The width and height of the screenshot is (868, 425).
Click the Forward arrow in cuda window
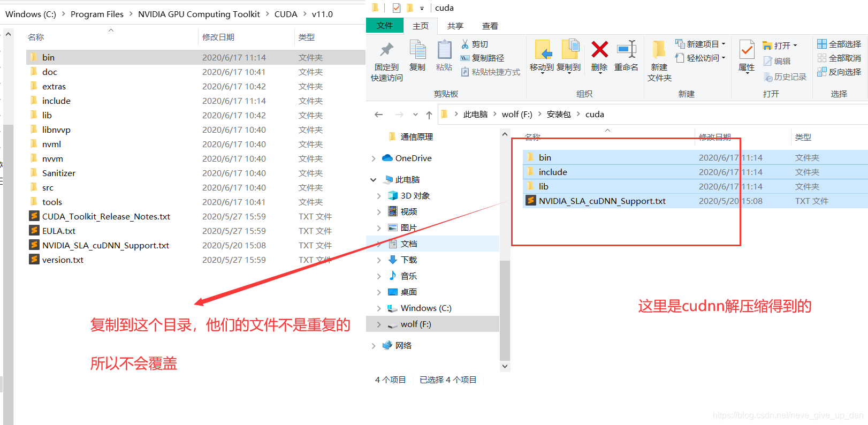pos(399,114)
